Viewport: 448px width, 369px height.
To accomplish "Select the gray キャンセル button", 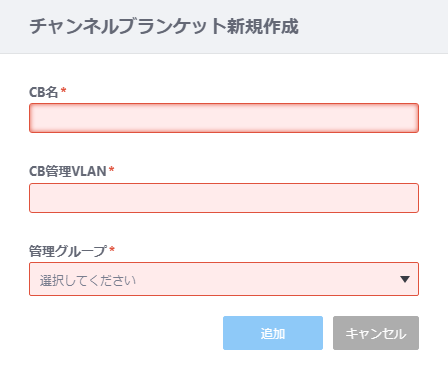I will tap(376, 333).
